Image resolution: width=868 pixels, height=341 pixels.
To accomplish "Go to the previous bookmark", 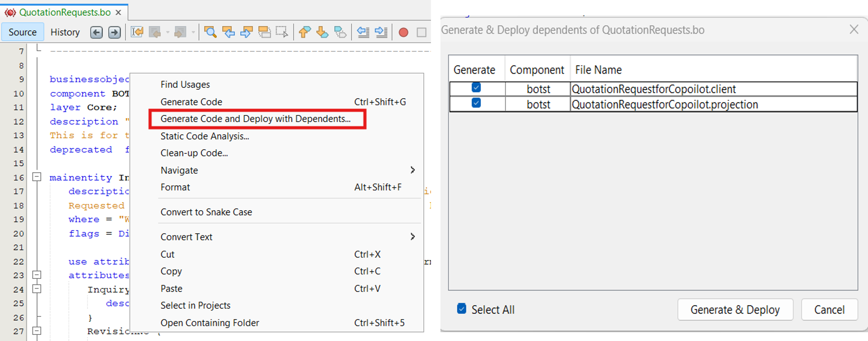I will pos(305,32).
